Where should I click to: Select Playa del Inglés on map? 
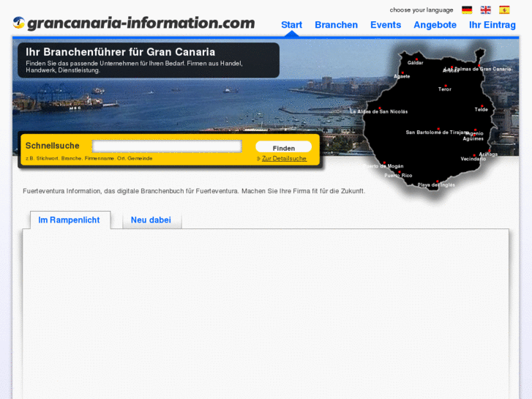point(436,184)
